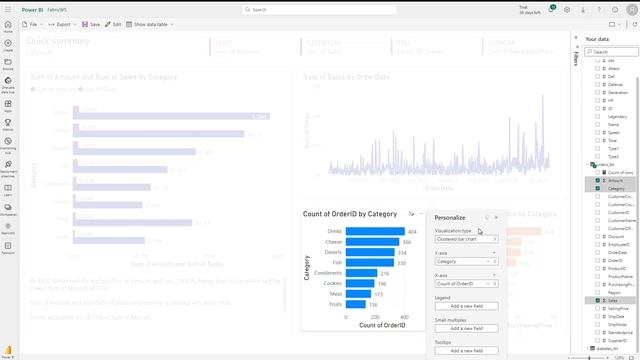Open Show data table menu

pos(150,24)
